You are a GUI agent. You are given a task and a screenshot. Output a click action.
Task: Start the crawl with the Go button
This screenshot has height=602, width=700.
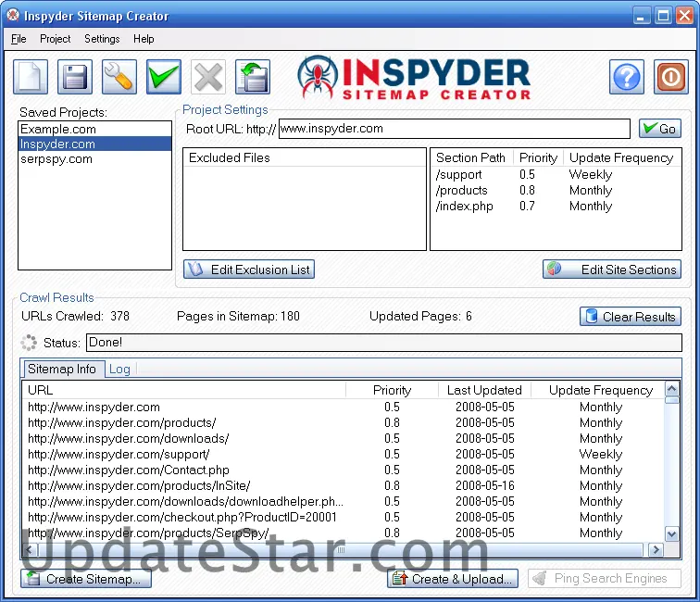point(660,129)
